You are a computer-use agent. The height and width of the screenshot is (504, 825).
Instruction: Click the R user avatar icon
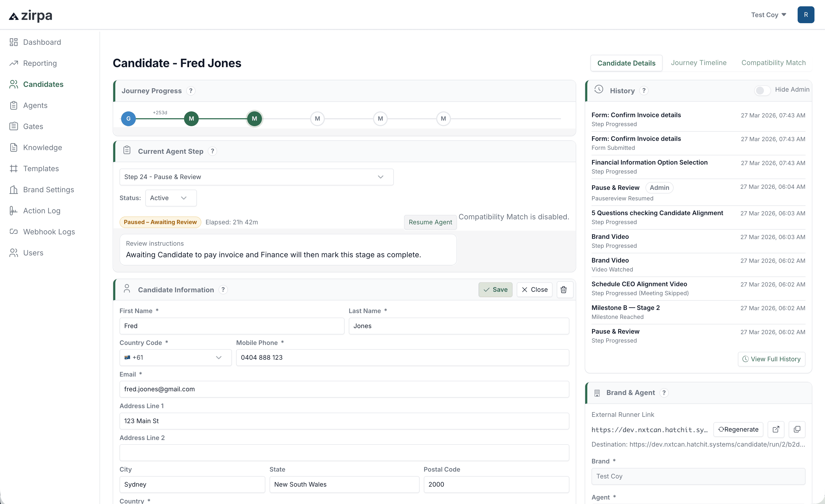pyautogui.click(x=806, y=15)
